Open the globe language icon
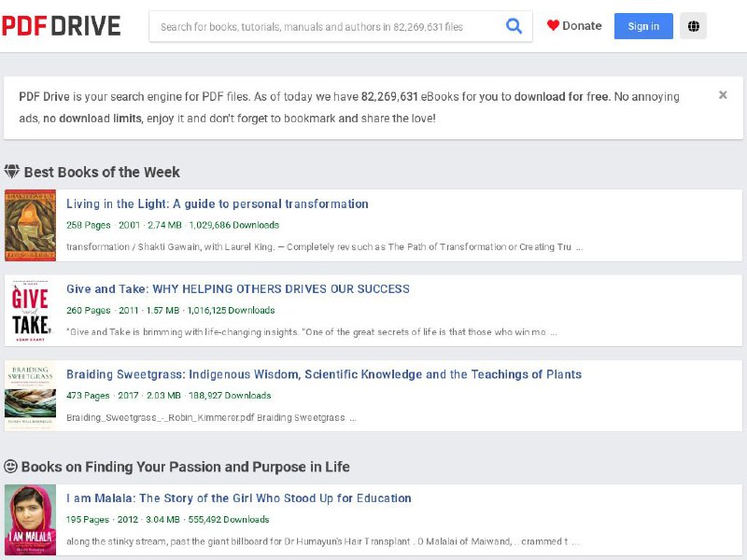 [694, 26]
